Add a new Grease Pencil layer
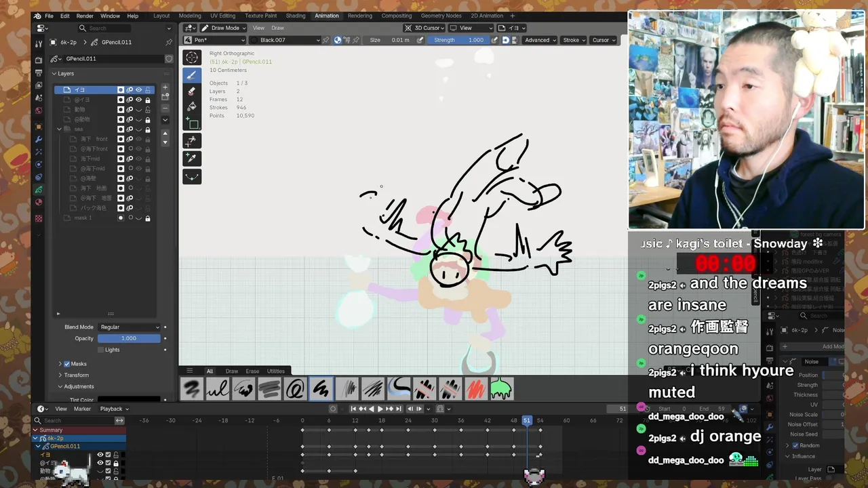This screenshot has height=488, width=868. click(x=165, y=87)
